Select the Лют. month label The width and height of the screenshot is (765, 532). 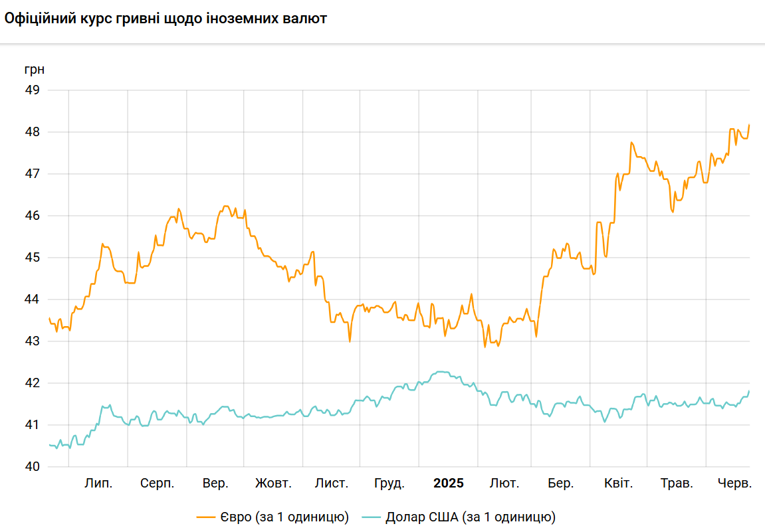click(504, 484)
